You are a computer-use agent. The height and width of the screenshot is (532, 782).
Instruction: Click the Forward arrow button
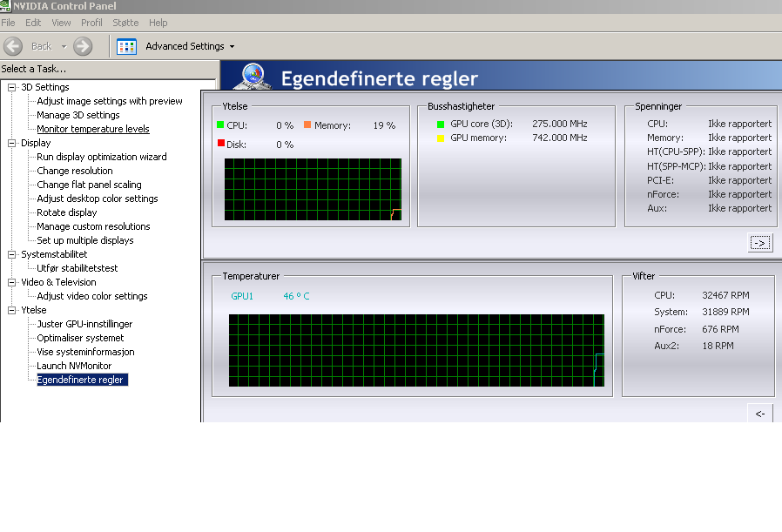83,46
